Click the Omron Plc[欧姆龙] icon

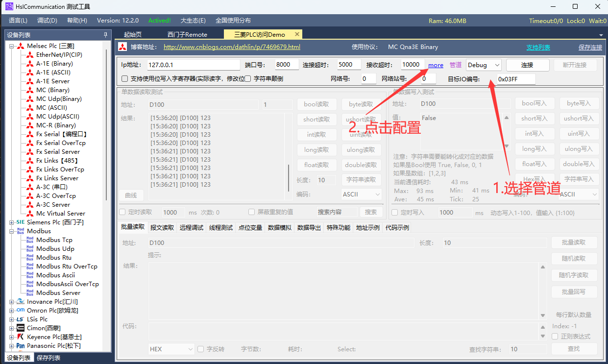coord(21,311)
